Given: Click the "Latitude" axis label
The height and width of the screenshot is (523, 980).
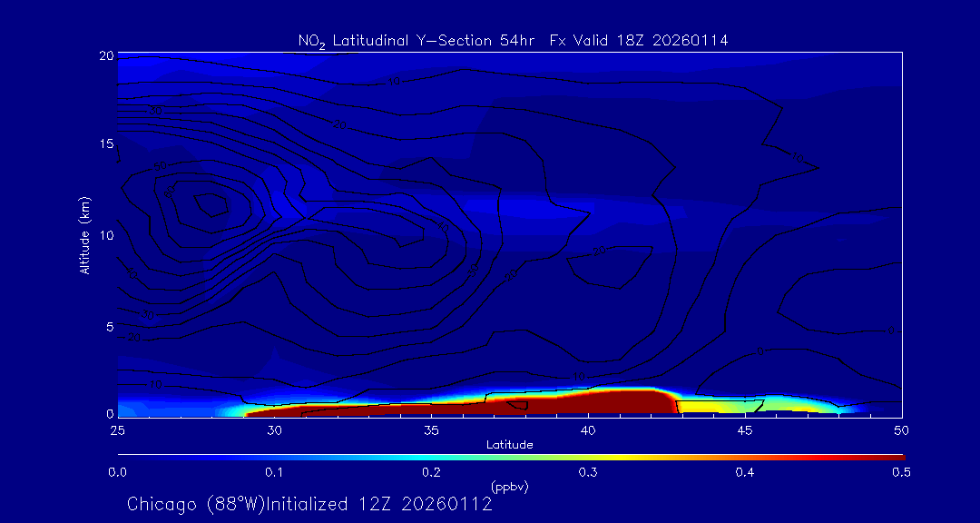Looking at the screenshot, I should (x=510, y=445).
